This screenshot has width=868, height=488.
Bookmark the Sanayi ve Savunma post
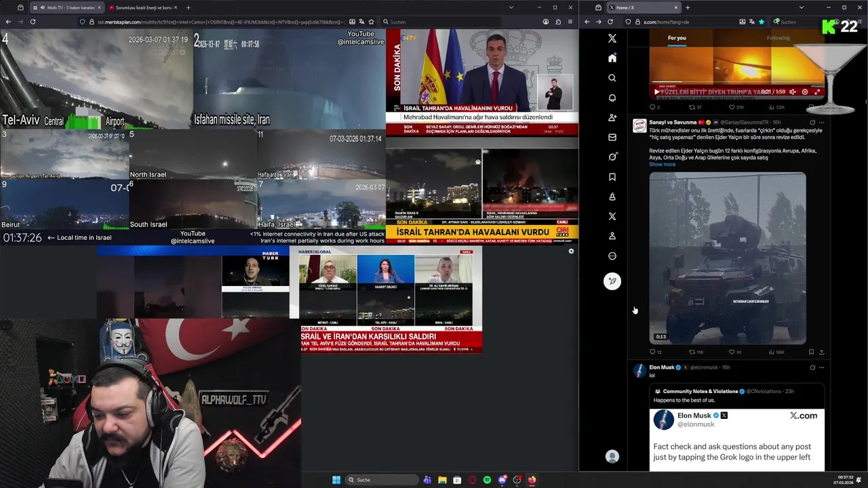coord(811,352)
